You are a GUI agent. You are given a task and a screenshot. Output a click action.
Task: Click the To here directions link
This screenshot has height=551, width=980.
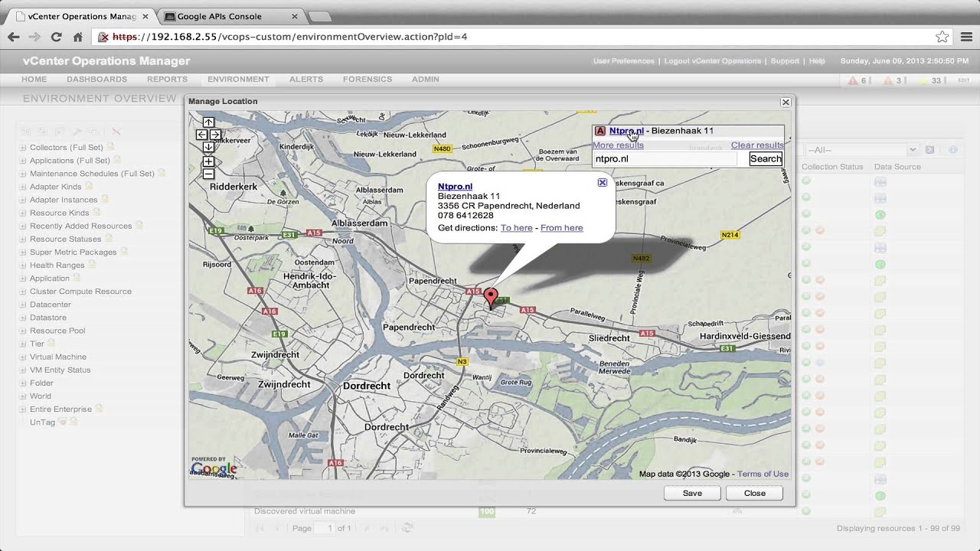(x=517, y=227)
